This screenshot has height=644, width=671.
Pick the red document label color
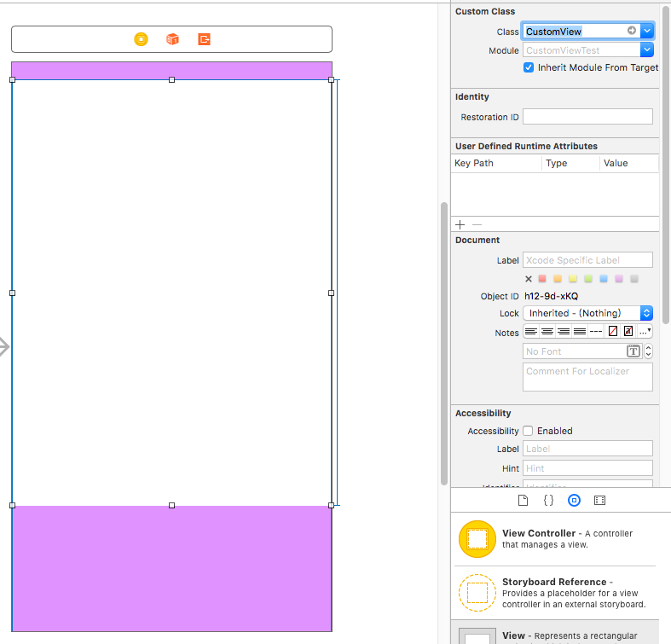coord(542,279)
